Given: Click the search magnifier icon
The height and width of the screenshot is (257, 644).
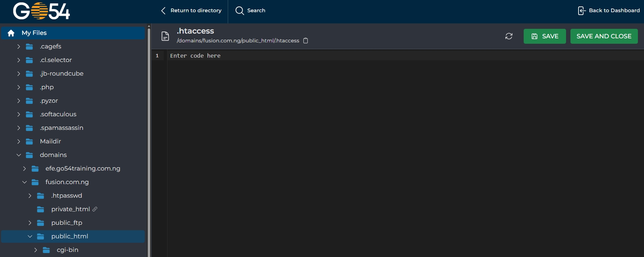Looking at the screenshot, I should tap(240, 11).
